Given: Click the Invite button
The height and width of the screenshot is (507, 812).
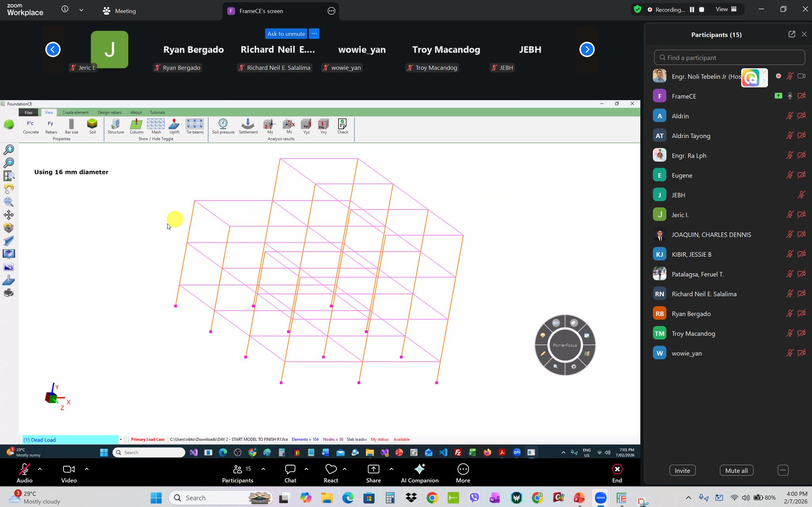Looking at the screenshot, I should 682,471.
